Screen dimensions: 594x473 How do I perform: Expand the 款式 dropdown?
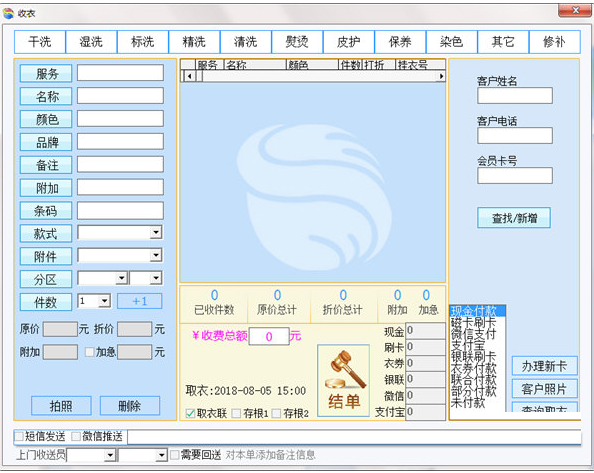[156, 232]
